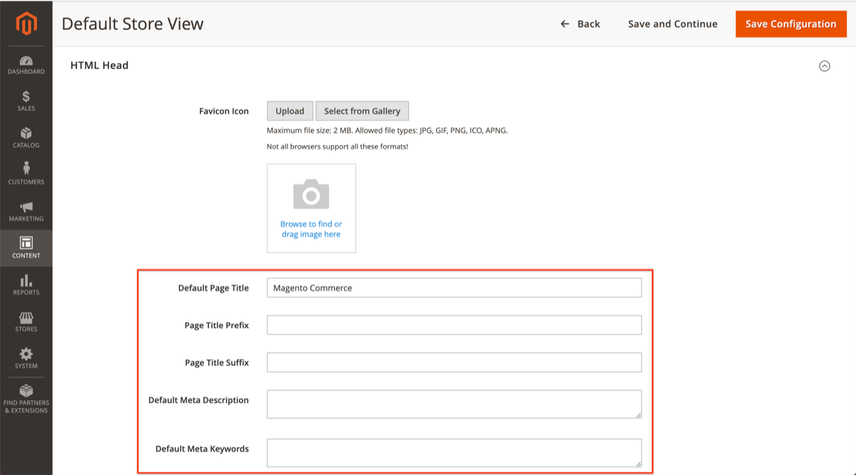Screen dimensions: 856x475
Task: Click the Magento logo icon
Action: 26,23
